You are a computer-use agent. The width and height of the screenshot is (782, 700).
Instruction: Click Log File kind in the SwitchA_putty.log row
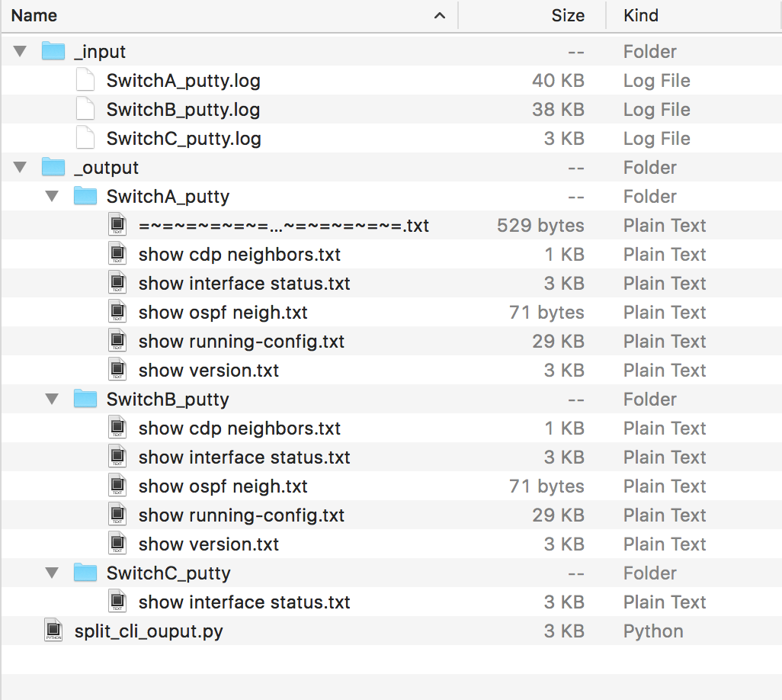[x=657, y=81]
